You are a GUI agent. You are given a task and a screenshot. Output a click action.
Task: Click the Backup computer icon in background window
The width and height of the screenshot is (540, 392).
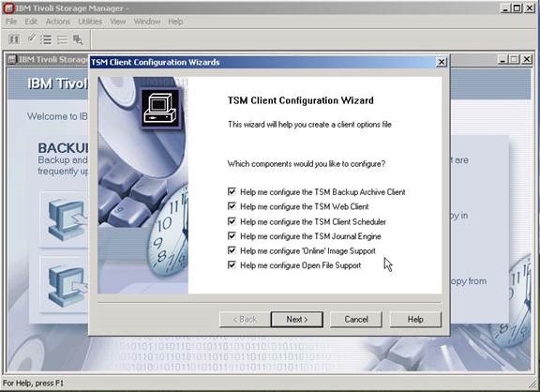pos(67,219)
